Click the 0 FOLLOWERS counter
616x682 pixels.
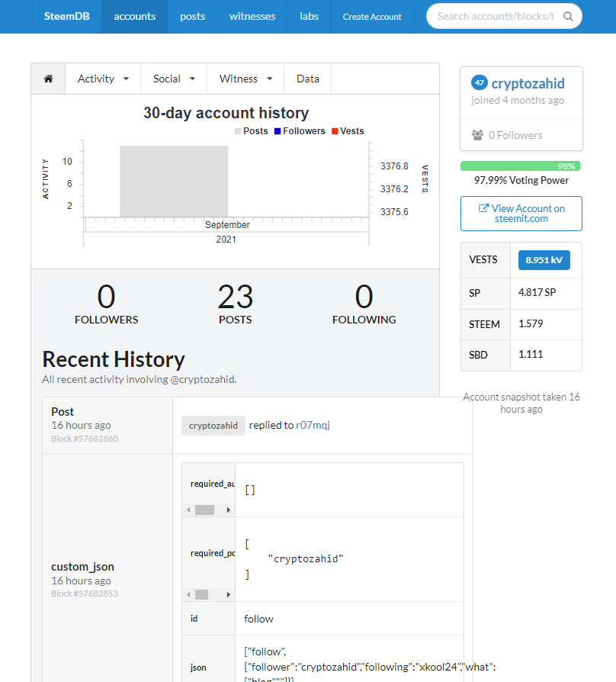point(106,304)
